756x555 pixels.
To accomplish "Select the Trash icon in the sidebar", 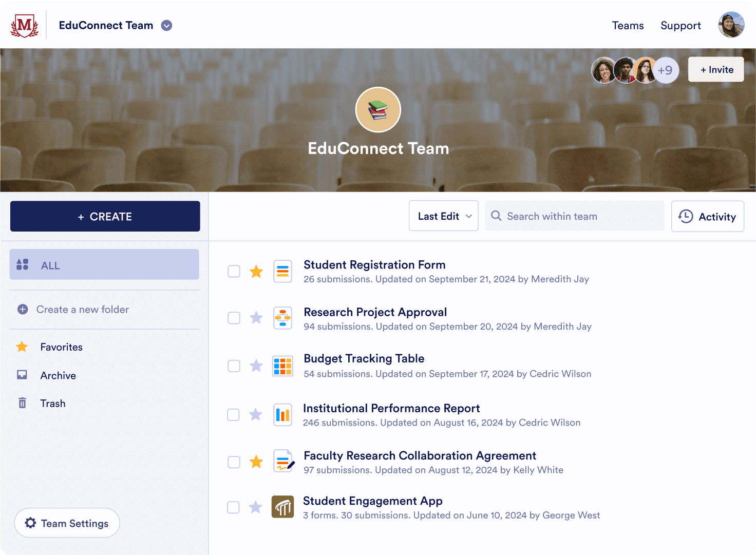I will (x=22, y=403).
